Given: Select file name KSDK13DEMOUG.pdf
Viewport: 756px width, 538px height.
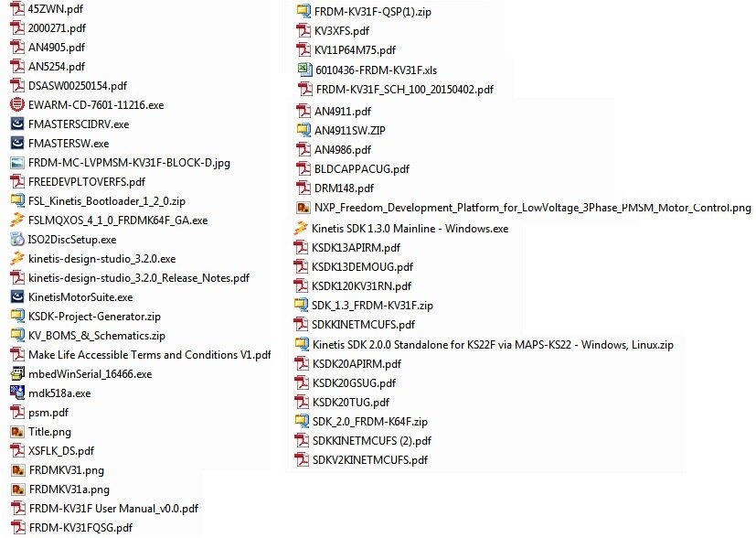Looking at the screenshot, I should 363,267.
